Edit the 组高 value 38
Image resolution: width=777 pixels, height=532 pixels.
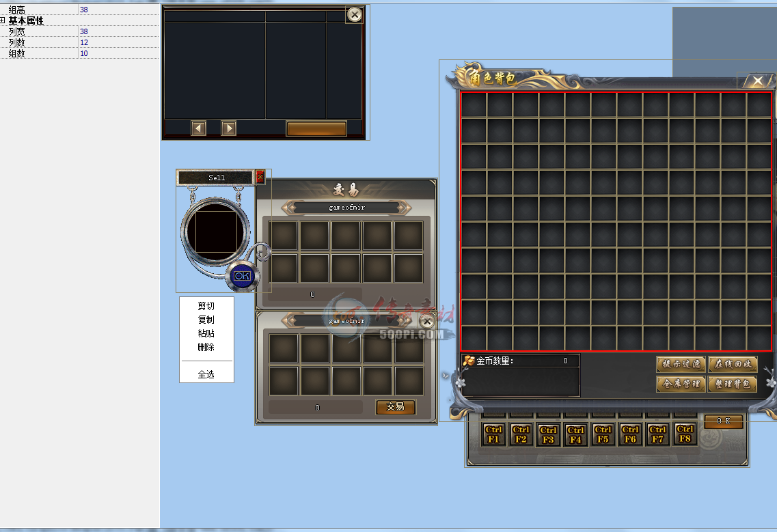click(x=119, y=10)
